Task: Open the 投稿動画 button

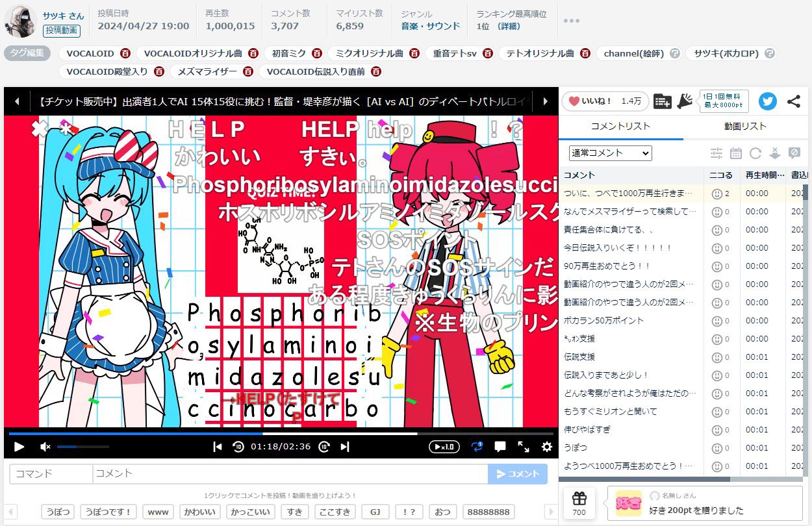Action: (62, 31)
